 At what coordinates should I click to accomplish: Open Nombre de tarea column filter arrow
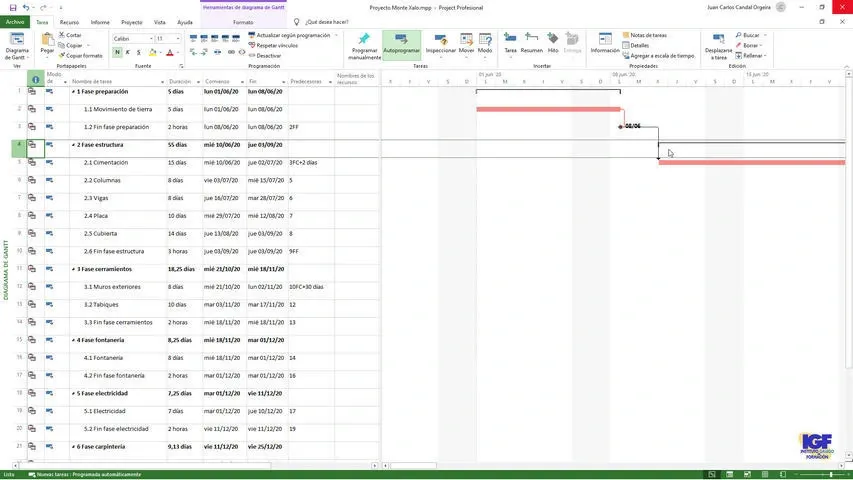[x=162, y=82]
